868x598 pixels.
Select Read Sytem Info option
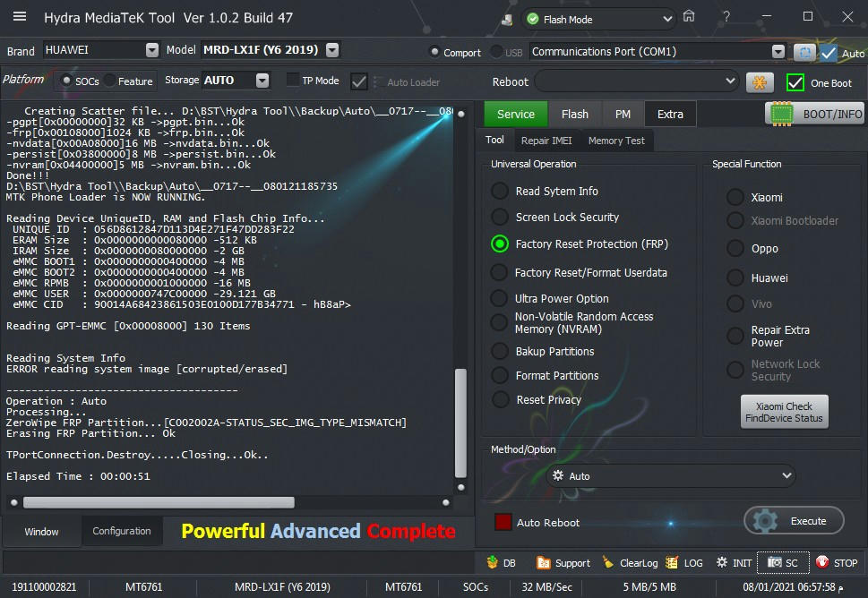499,191
